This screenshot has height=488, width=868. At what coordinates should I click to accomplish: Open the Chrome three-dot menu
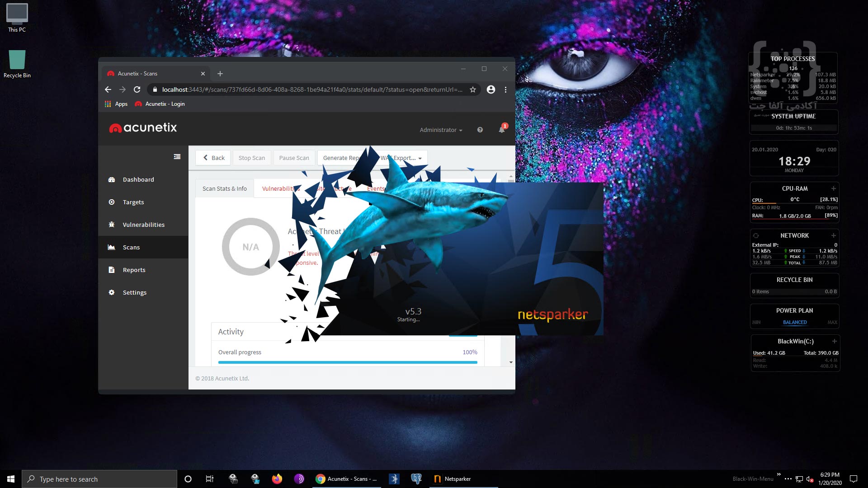505,89
